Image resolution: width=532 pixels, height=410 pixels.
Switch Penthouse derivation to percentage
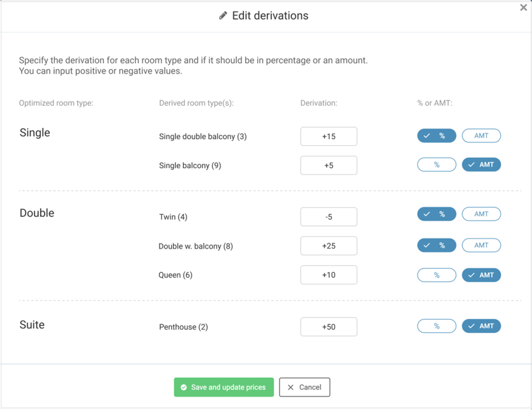tap(436, 326)
